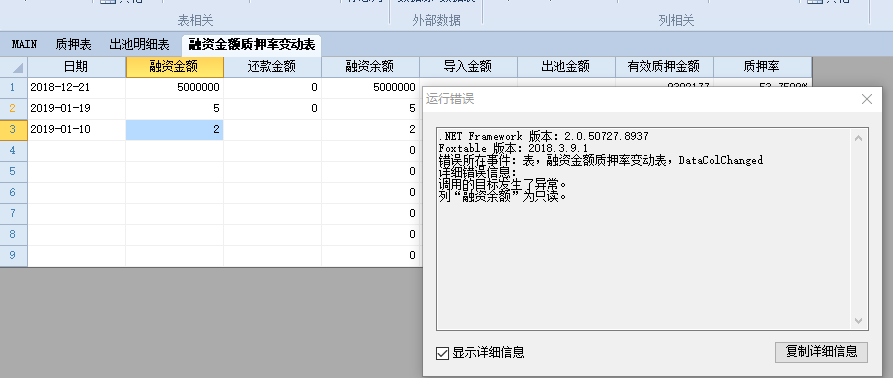893x378 pixels.
Task: Select row header 9
Action: (x=14, y=256)
